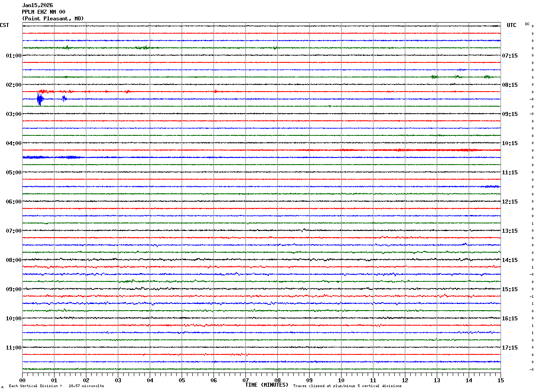536x392 pixels.
Task: Click minute tick label 01 on axis
Action: pyautogui.click(x=54, y=380)
